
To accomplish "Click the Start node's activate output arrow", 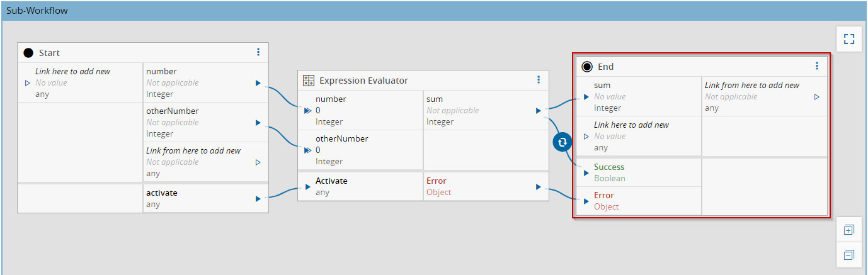I will 258,199.
